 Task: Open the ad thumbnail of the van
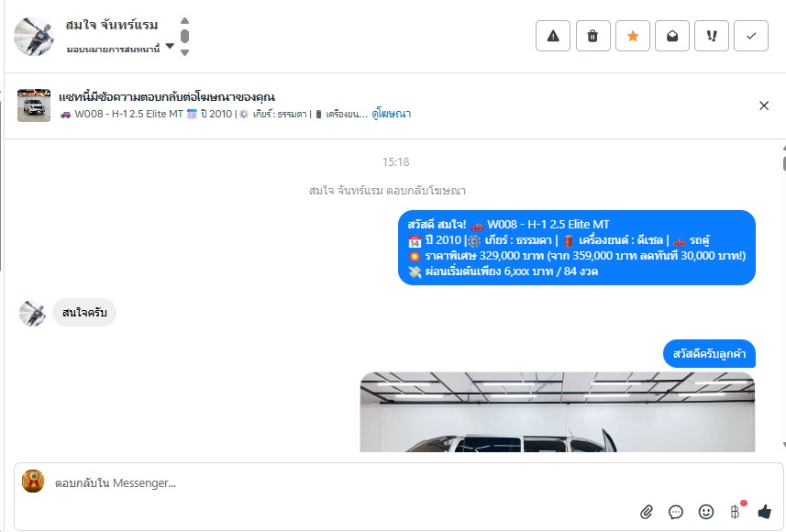pos(34,105)
